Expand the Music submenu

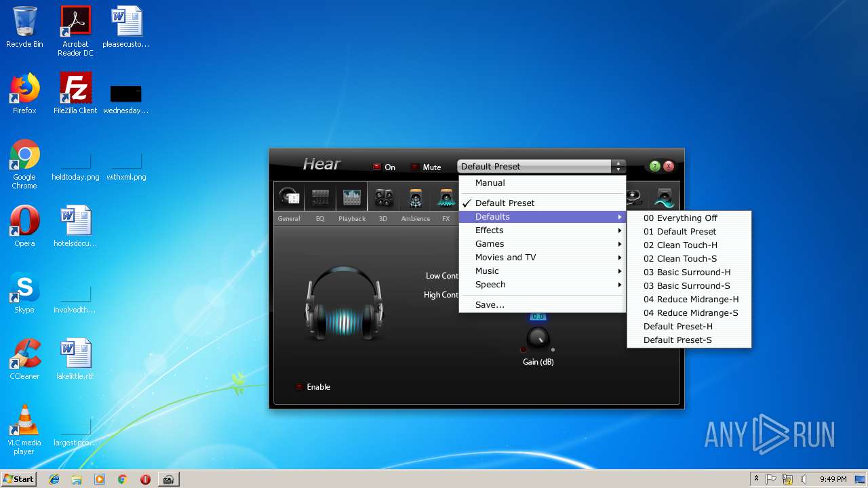(542, 271)
